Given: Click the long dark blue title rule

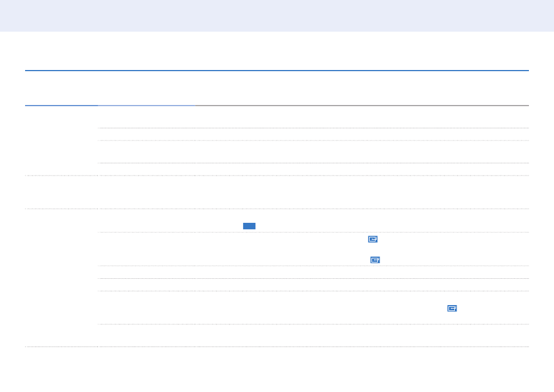Looking at the screenshot, I should pyautogui.click(x=277, y=71).
